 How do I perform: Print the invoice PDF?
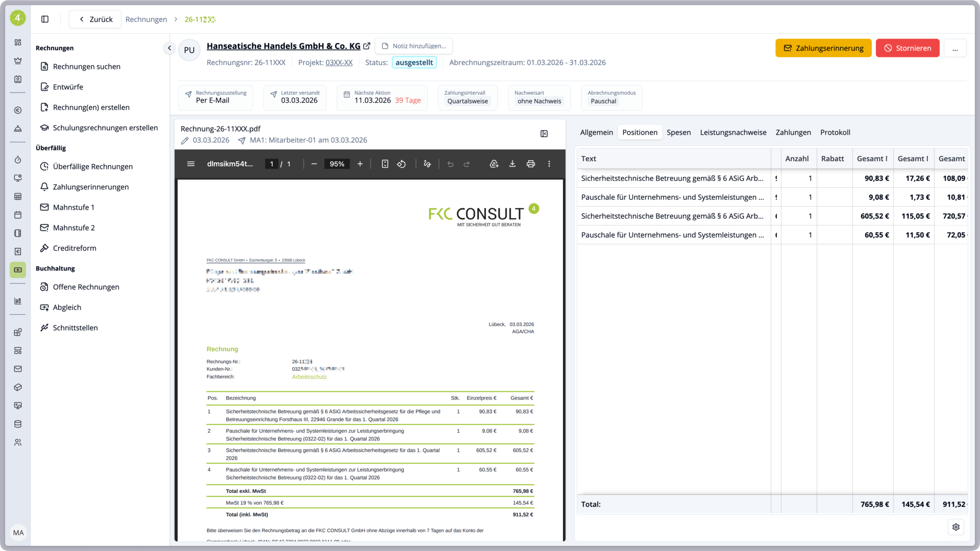coord(531,164)
